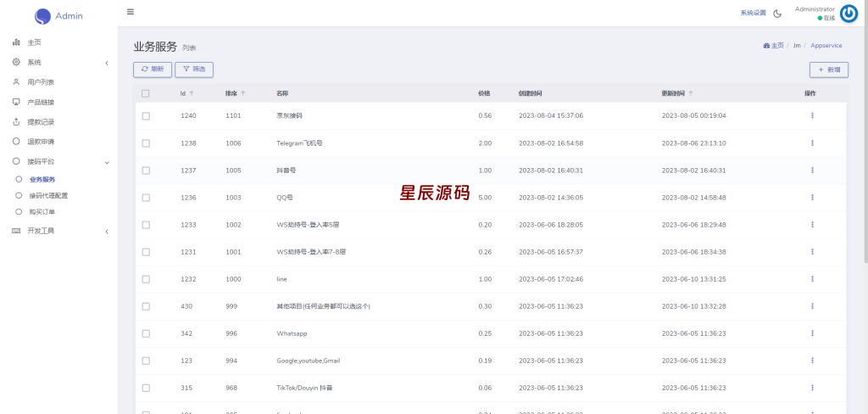The image size is (868, 414).
Task: Open 用户列表 in the sidebar
Action: [41, 82]
